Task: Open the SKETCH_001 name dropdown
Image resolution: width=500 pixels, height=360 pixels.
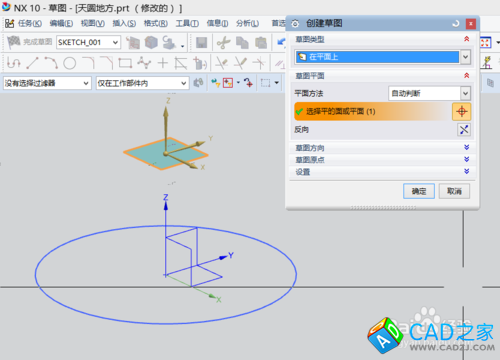Action: (x=88, y=43)
